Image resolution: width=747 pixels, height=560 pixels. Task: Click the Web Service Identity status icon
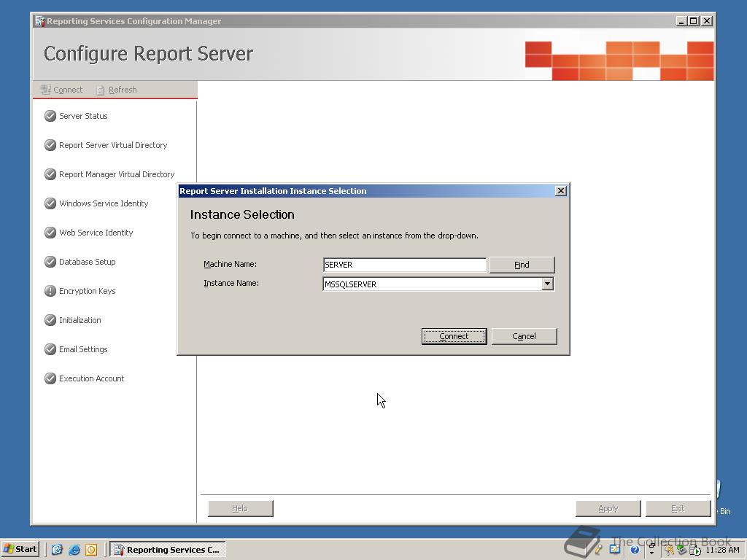(50, 233)
